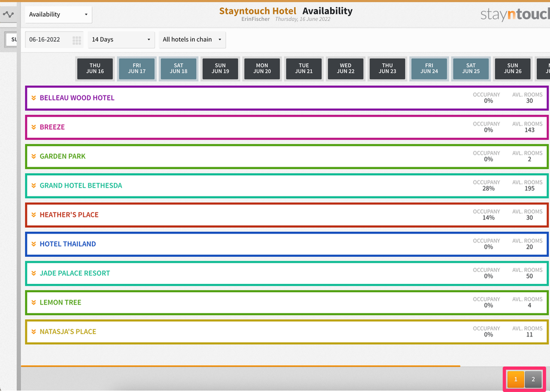Screen dimensions: 550x392
Task: Click the LEMON TREE name
Action: click(60, 302)
